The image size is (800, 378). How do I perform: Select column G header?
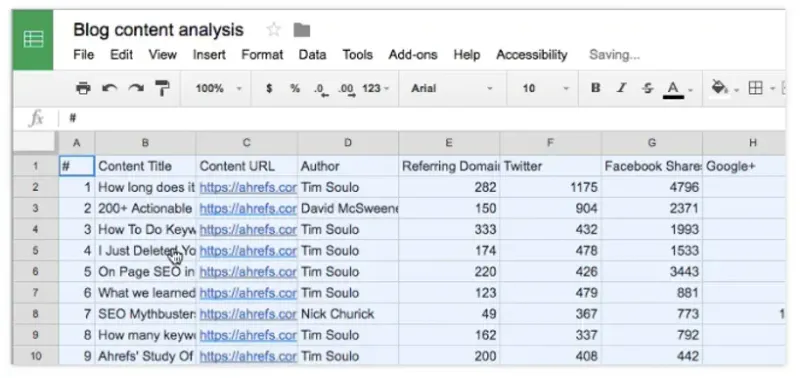(x=652, y=143)
